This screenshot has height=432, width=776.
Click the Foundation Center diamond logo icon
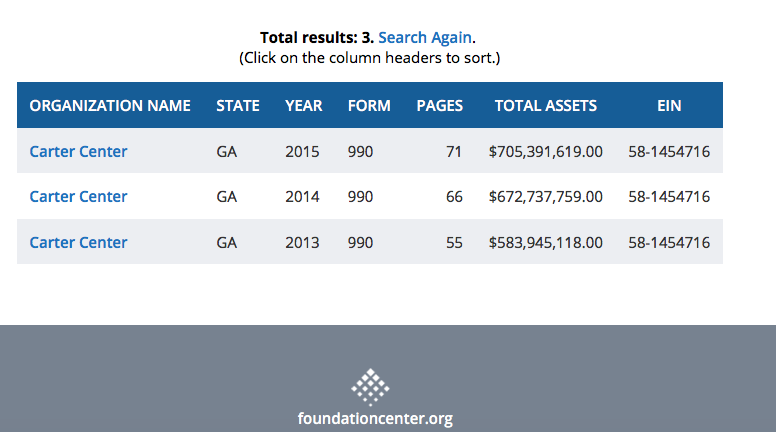coord(370,387)
